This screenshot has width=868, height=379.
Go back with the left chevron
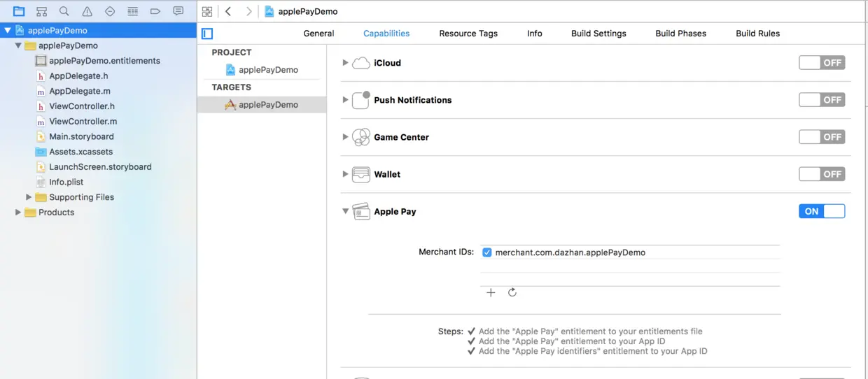[228, 11]
